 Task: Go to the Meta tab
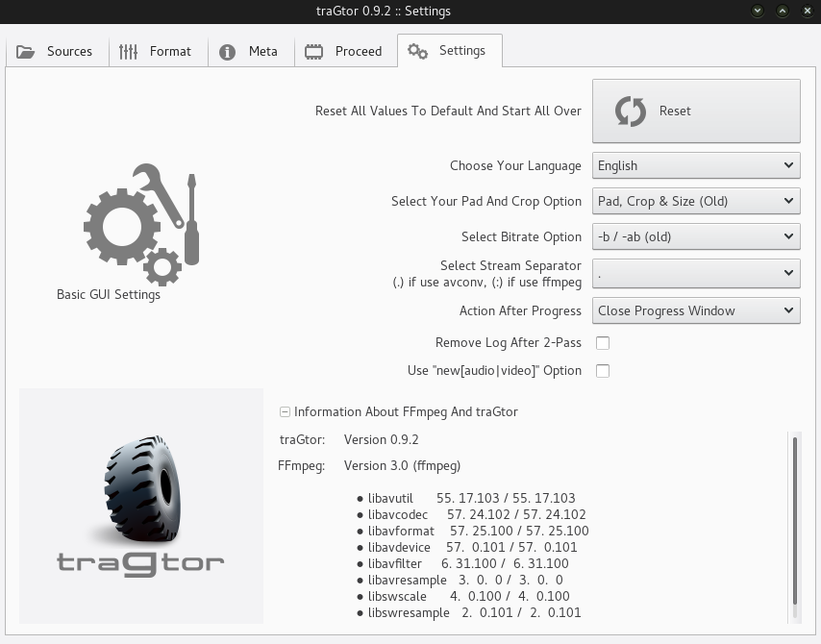[x=251, y=51]
